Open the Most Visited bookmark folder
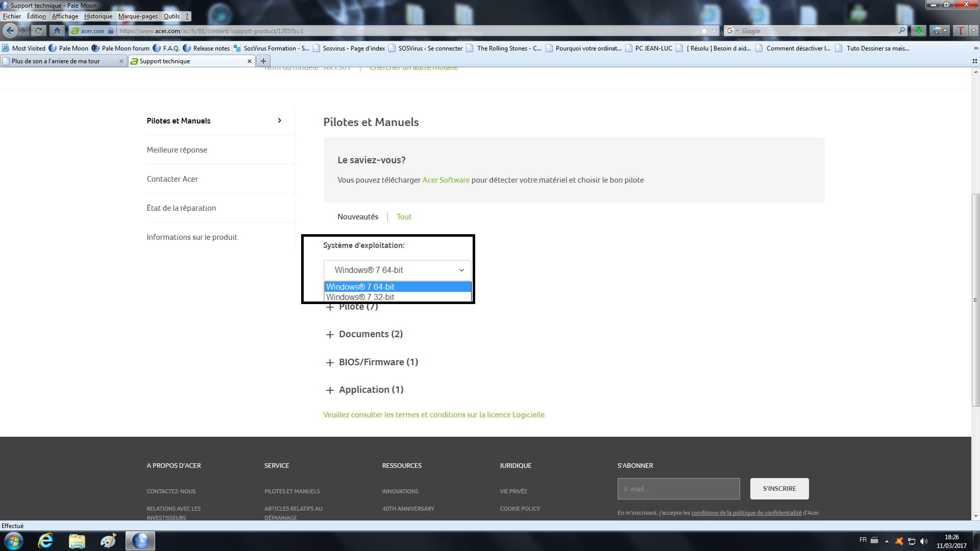 (24, 48)
